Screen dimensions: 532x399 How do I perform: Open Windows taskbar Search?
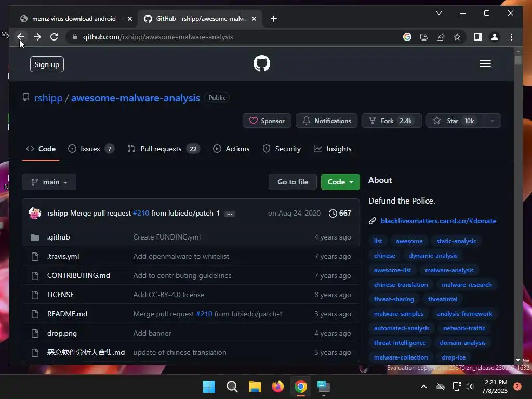click(232, 387)
